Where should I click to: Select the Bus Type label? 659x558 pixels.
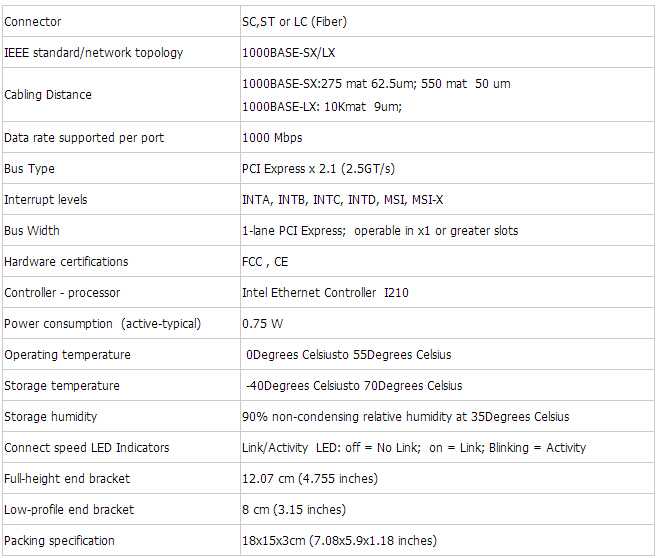point(29,168)
